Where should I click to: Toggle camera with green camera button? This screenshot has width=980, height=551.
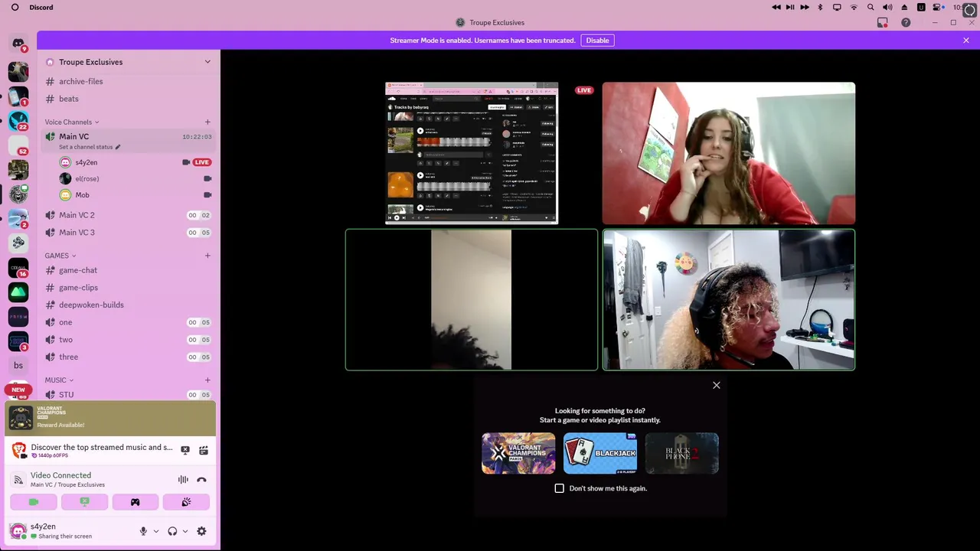pos(34,502)
